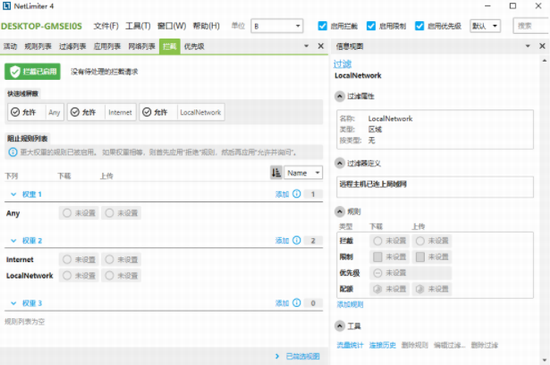This screenshot has height=365, width=550.
Task: Collapse the filter properties section
Action: 340,96
